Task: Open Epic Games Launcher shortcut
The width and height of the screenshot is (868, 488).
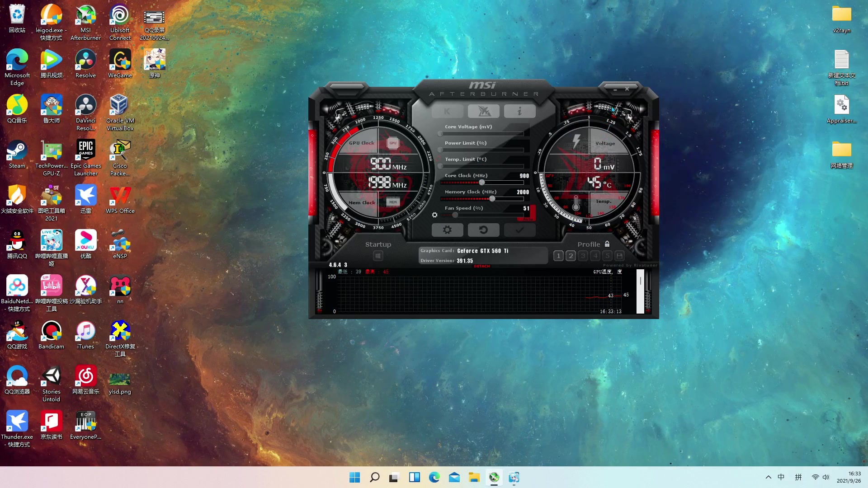Action: pos(85,158)
